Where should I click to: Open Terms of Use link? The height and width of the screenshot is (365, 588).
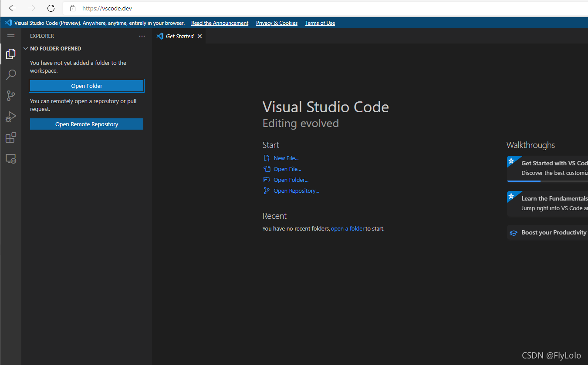click(320, 23)
